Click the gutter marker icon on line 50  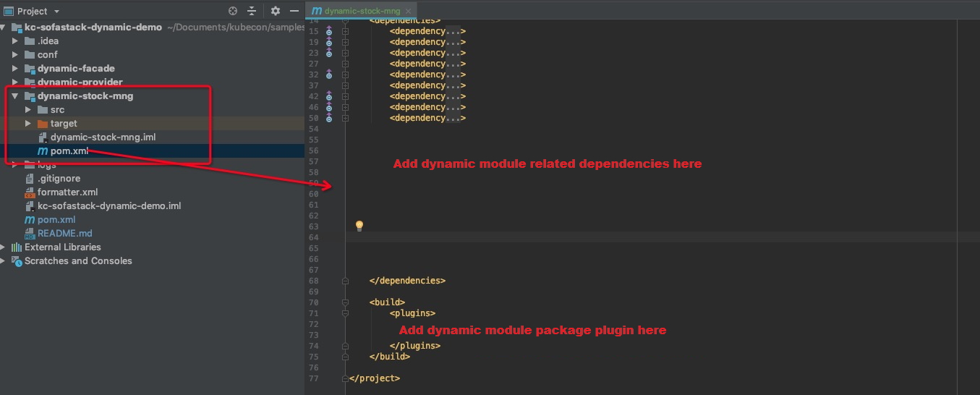tap(328, 118)
